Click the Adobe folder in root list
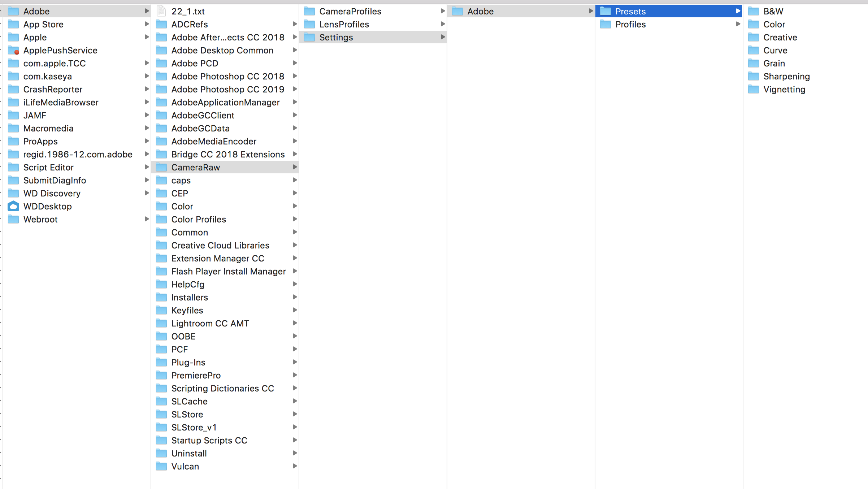Screen dimensions: 868x489 (35, 11)
